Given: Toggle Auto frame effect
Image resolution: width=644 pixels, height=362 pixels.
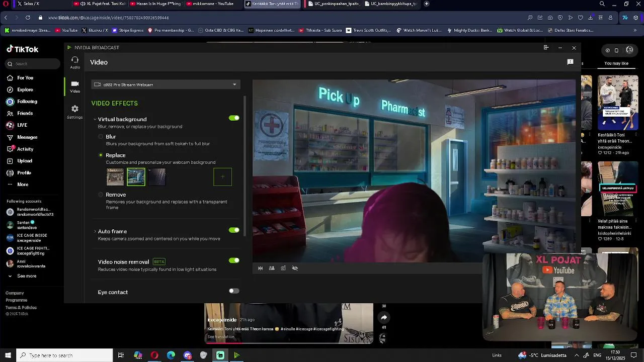Looking at the screenshot, I should [x=234, y=230].
